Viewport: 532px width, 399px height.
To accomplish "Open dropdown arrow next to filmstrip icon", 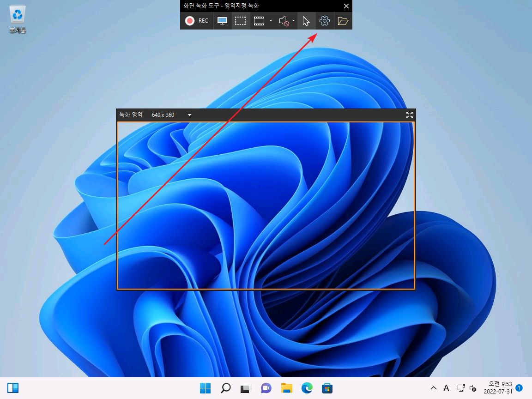I will click(271, 21).
